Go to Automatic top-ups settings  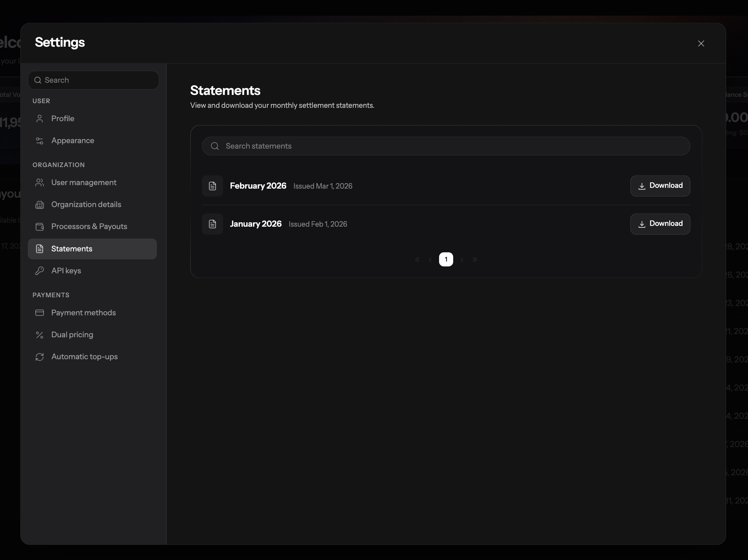coord(92,357)
